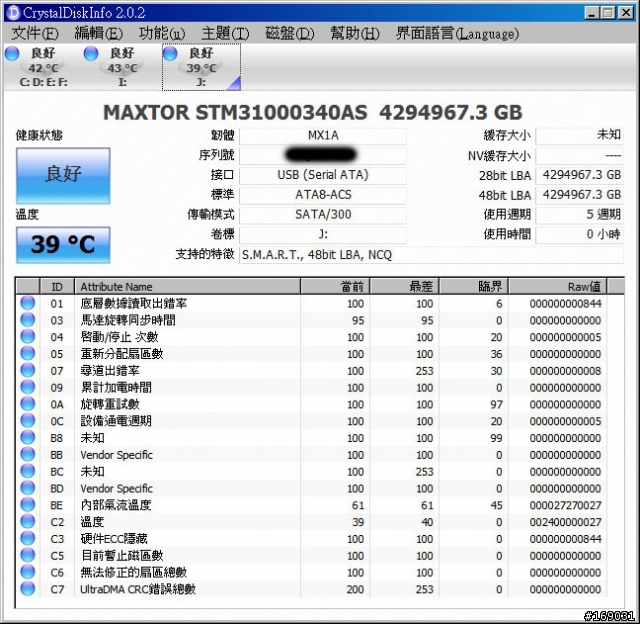640x624 pixels.
Task: Click the 當前 column header
Action: pyautogui.click(x=335, y=286)
